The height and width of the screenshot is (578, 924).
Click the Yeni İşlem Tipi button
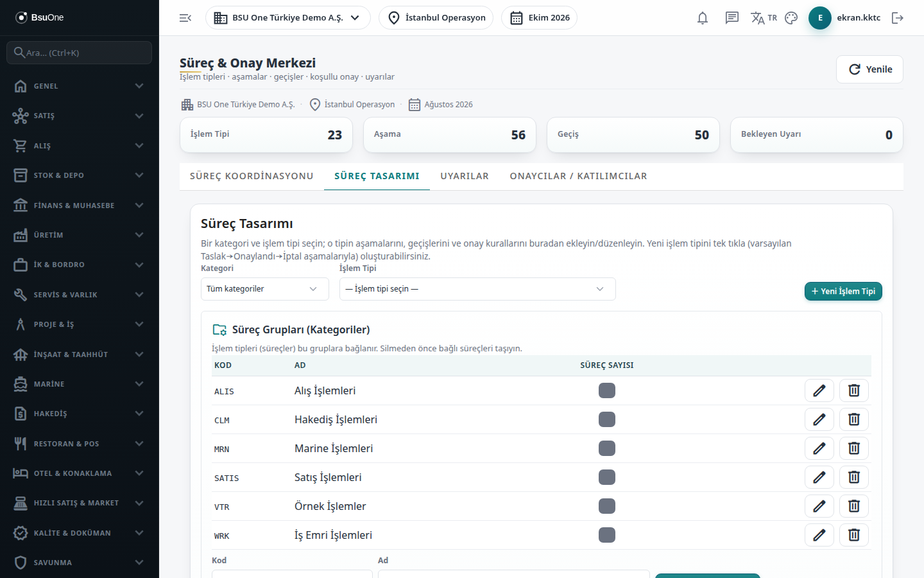click(x=843, y=292)
